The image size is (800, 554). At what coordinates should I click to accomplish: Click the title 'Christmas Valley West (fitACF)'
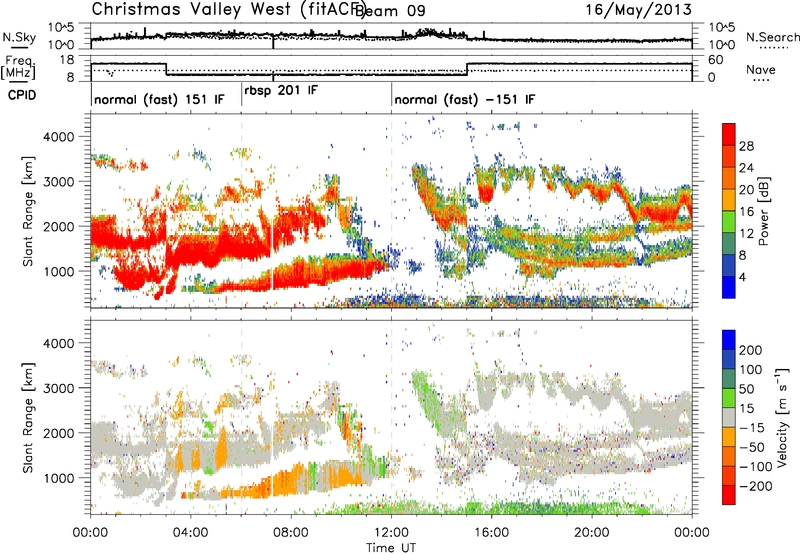pyautogui.click(x=228, y=10)
